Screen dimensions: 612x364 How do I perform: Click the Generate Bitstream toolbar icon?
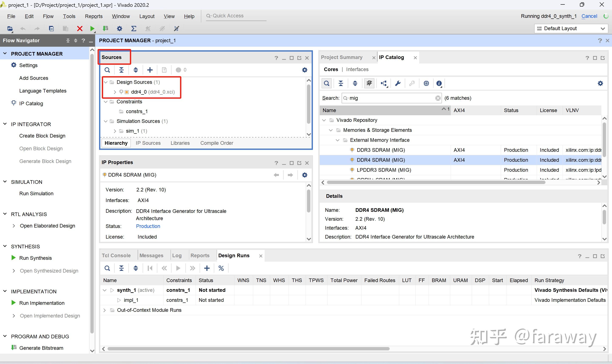pyautogui.click(x=106, y=29)
